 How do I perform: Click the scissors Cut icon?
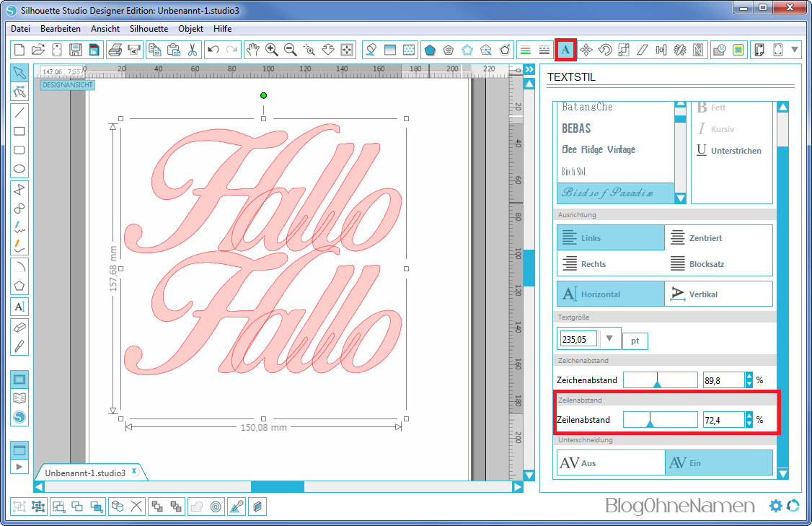193,50
